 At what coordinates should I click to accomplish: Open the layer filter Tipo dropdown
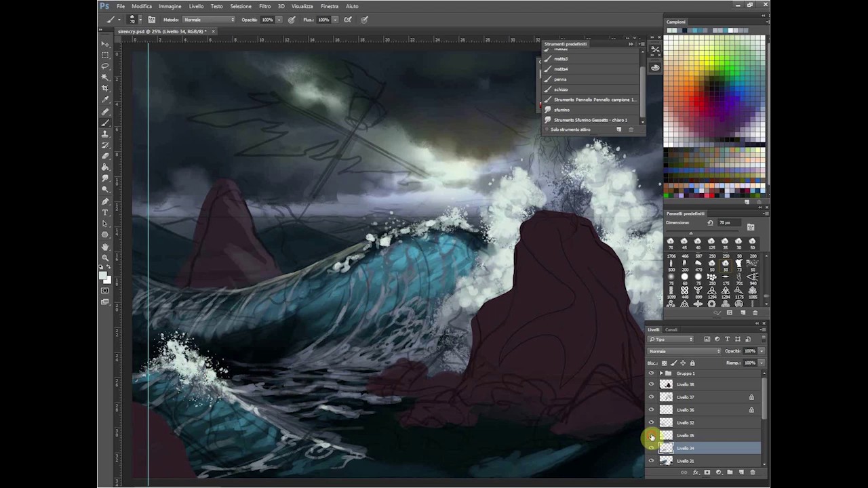(671, 339)
